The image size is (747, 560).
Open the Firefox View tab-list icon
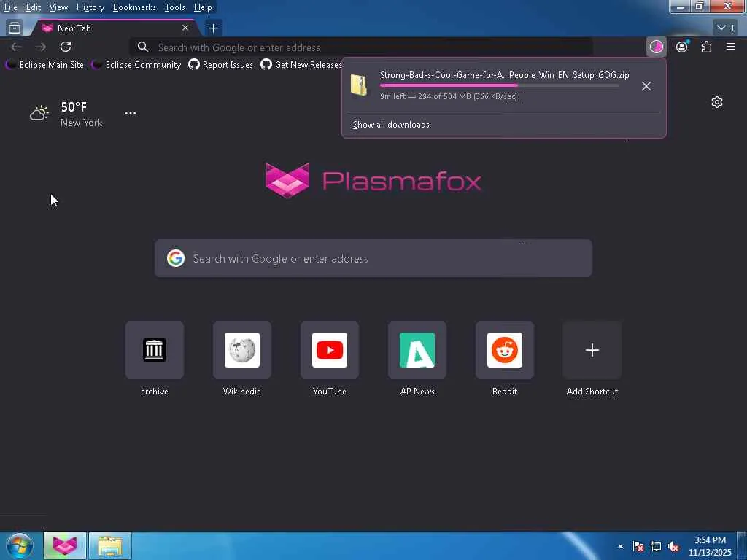click(15, 28)
